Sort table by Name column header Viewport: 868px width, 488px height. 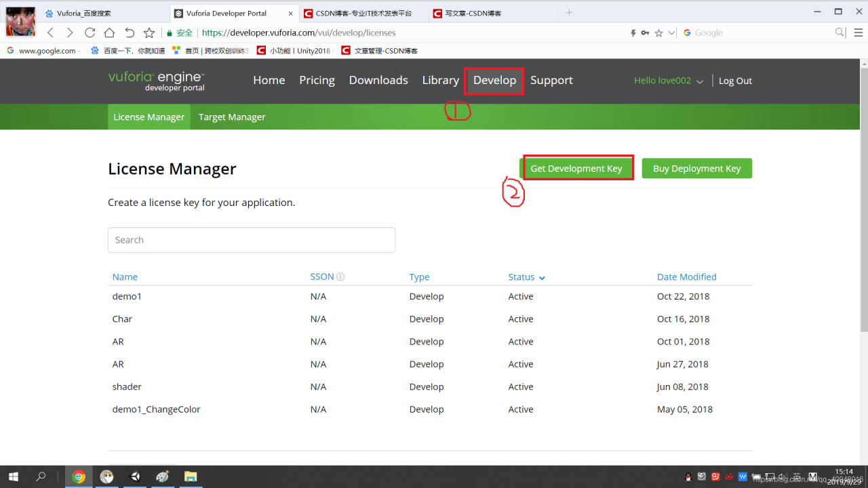125,277
